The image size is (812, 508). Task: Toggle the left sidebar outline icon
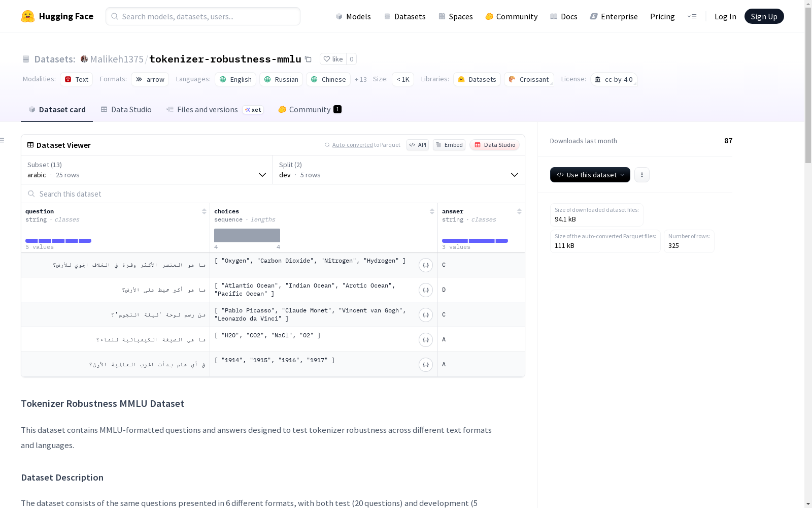pyautogui.click(x=3, y=140)
